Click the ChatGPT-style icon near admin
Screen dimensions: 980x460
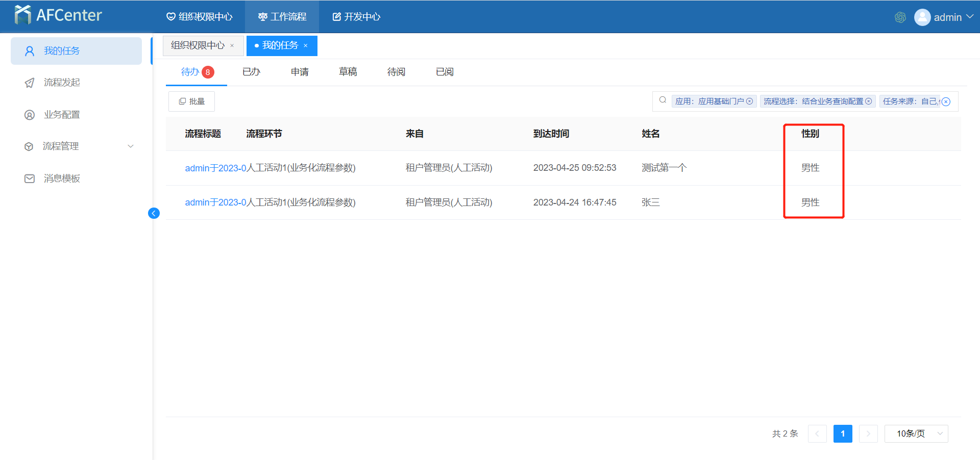tap(900, 17)
